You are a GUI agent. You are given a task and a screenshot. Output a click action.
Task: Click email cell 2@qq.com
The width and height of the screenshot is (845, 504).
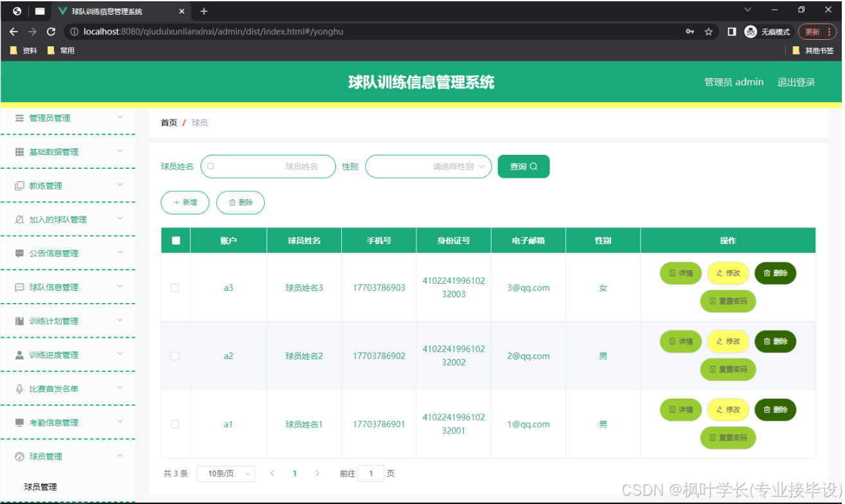point(528,356)
